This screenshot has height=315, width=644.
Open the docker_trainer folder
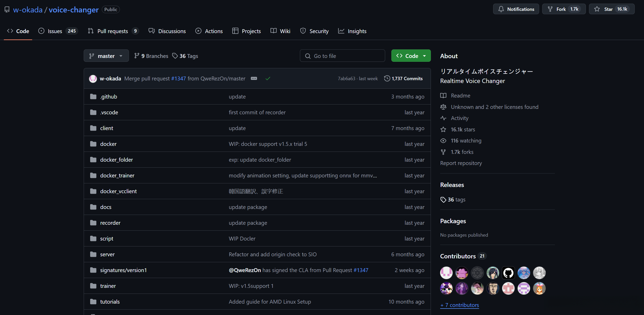click(x=117, y=175)
